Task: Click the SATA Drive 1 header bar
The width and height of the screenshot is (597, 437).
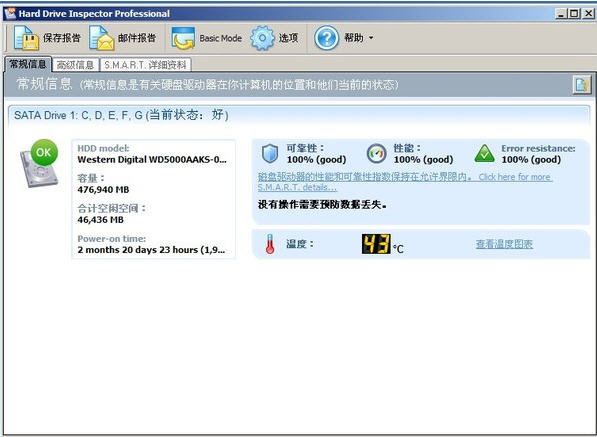Action: [299, 115]
